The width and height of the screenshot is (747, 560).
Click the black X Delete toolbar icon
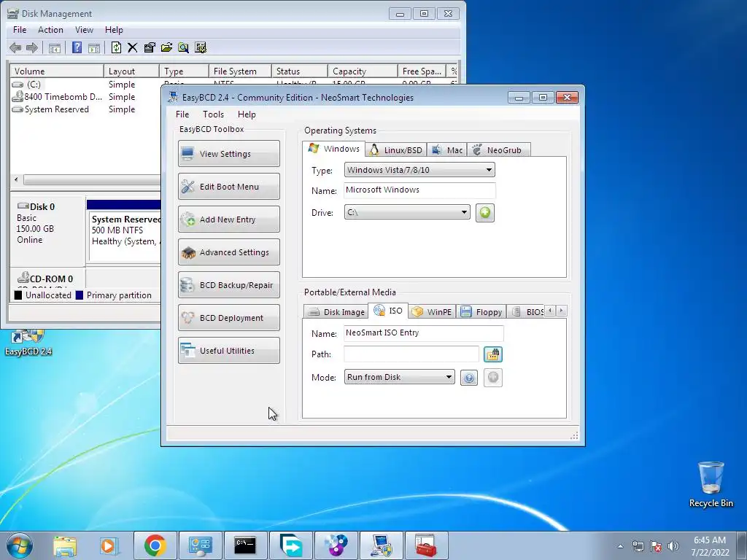coord(133,47)
